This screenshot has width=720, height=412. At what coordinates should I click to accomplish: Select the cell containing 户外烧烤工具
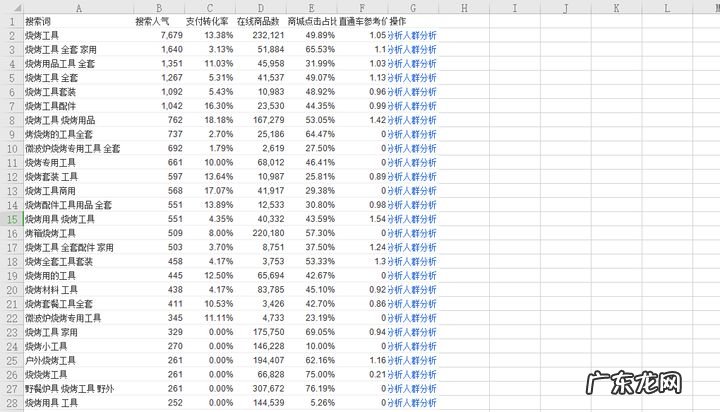click(79, 361)
